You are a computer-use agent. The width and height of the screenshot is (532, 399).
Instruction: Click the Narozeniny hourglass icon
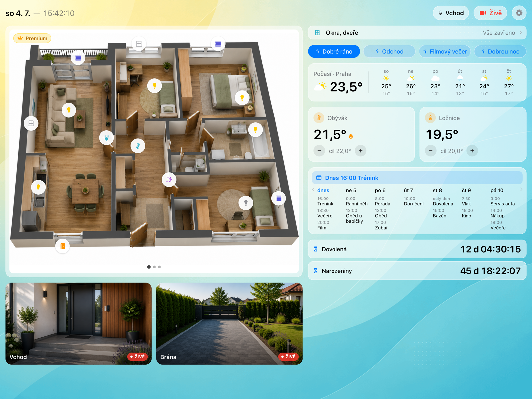[316, 271]
